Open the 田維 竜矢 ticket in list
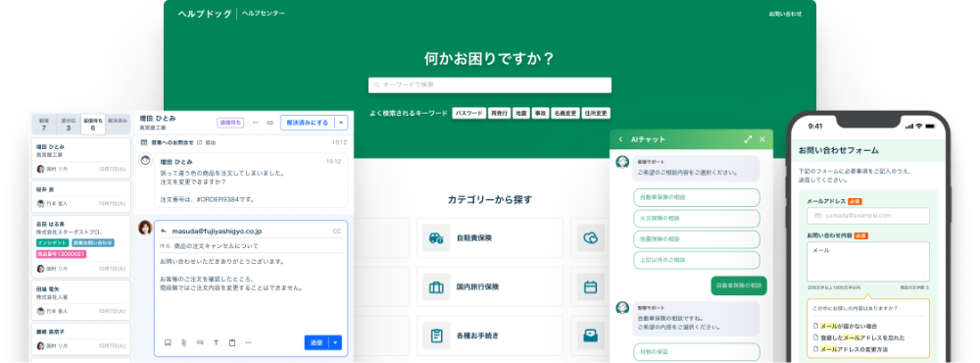The width and height of the screenshot is (980, 363). coord(81,299)
